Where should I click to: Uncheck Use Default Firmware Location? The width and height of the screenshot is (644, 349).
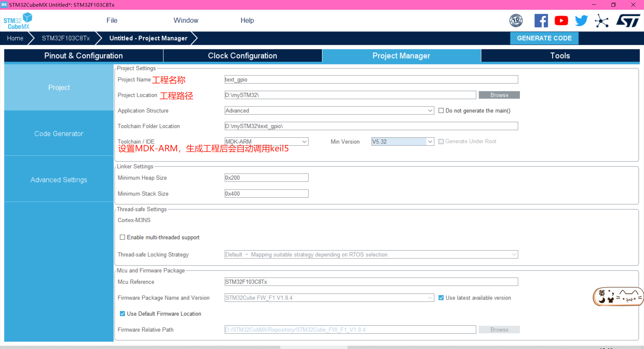tap(122, 313)
